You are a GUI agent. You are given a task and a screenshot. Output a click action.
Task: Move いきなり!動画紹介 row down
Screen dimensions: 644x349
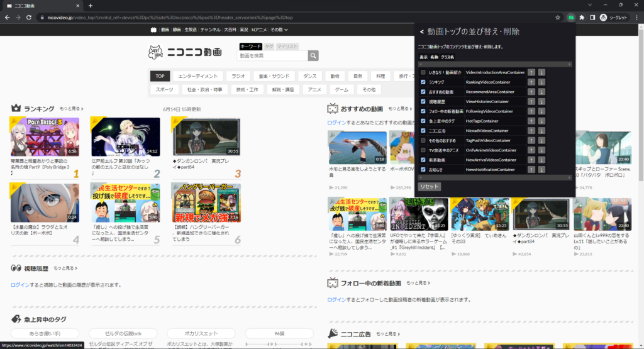click(541, 72)
